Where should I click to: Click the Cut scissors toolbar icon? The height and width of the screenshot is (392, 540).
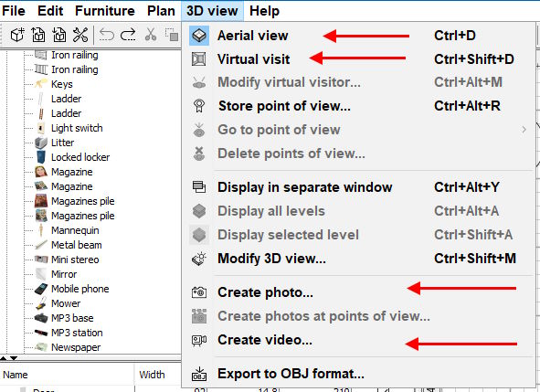tap(151, 35)
